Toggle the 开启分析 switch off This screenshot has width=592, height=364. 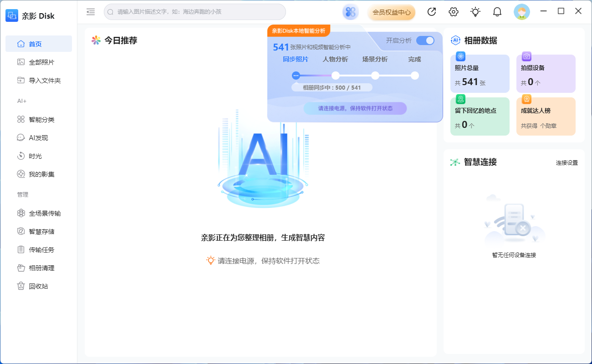tap(425, 40)
